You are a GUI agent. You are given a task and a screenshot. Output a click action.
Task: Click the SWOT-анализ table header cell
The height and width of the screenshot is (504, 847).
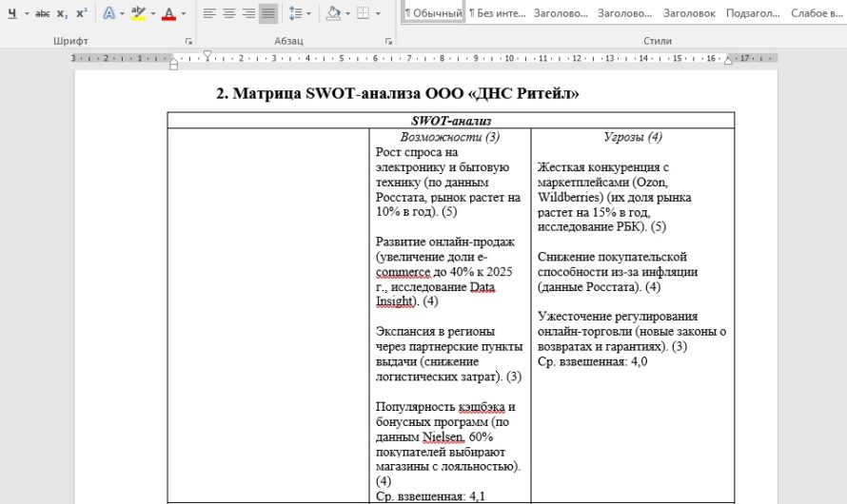451,121
